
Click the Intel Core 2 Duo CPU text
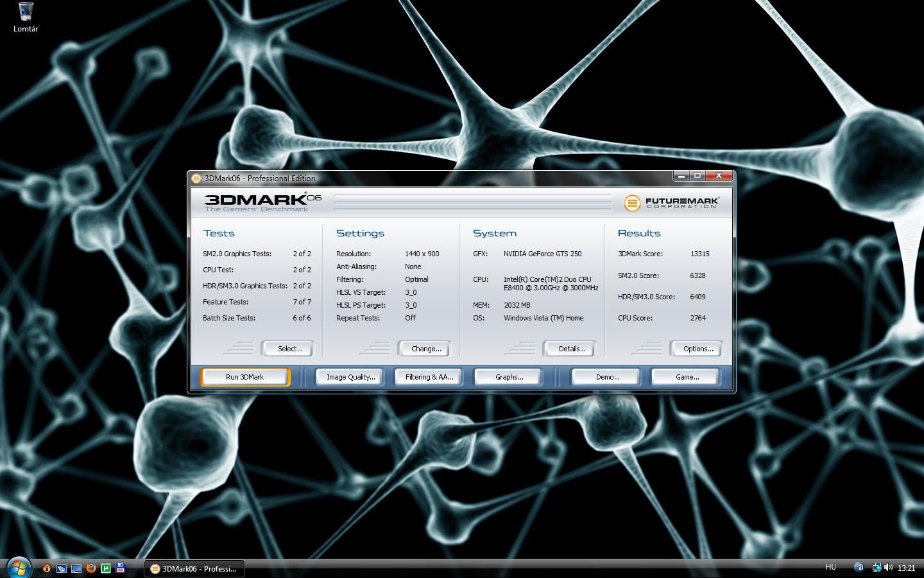click(x=551, y=283)
